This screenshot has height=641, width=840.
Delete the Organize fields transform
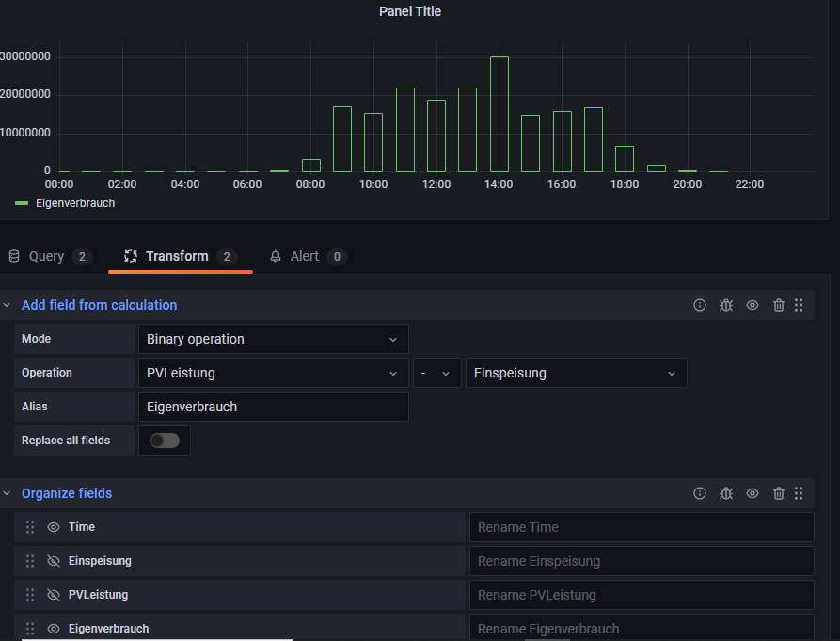[x=779, y=493]
